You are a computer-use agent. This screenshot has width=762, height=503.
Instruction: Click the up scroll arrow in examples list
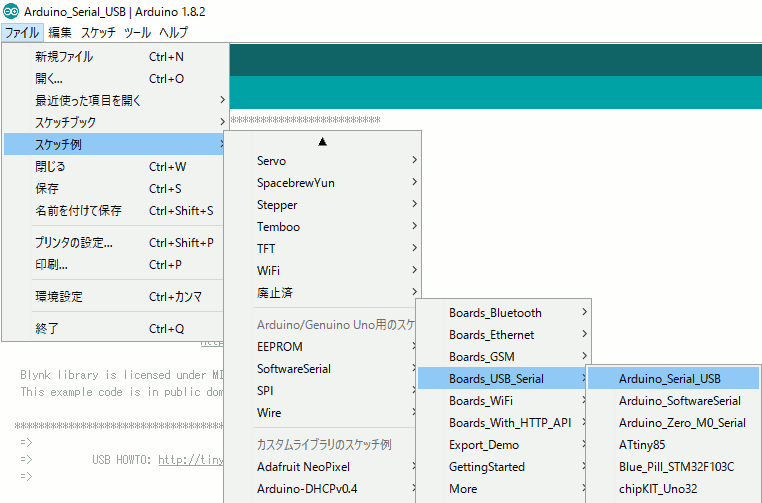pyautogui.click(x=322, y=141)
